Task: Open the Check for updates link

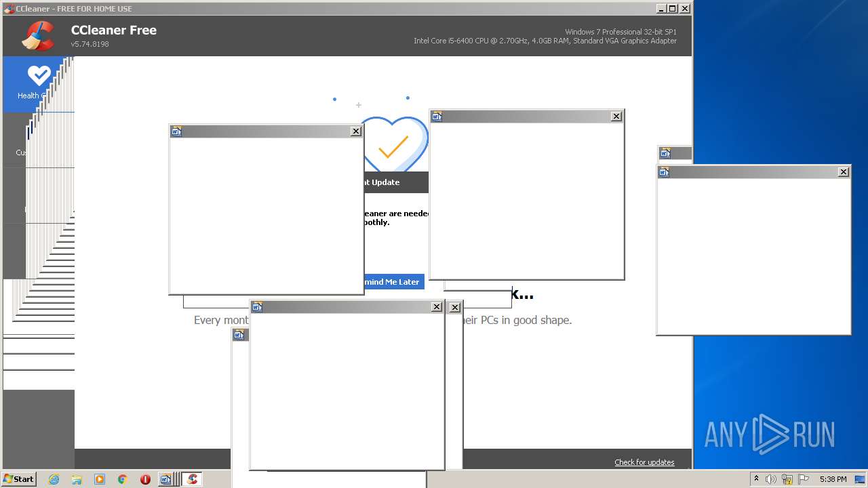Action: click(644, 462)
